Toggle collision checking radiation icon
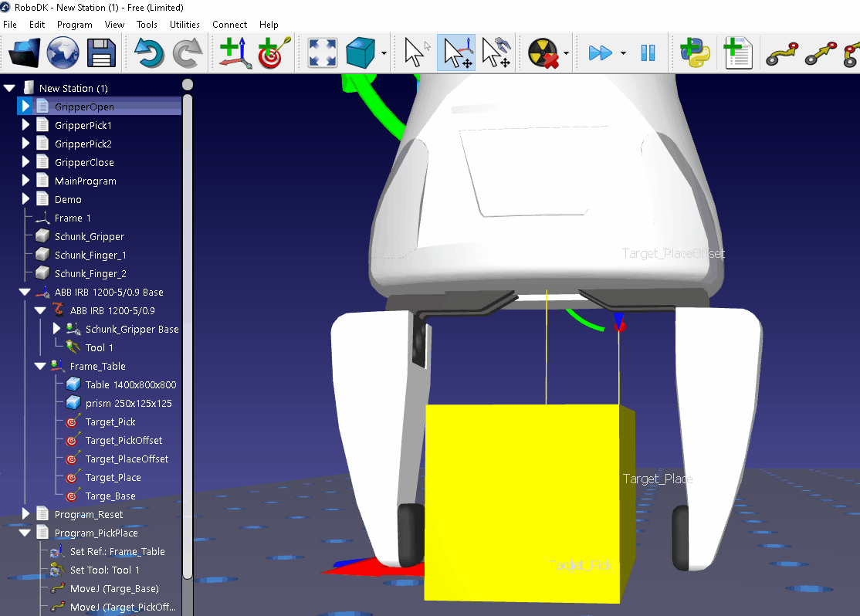The height and width of the screenshot is (616, 860). (x=543, y=52)
